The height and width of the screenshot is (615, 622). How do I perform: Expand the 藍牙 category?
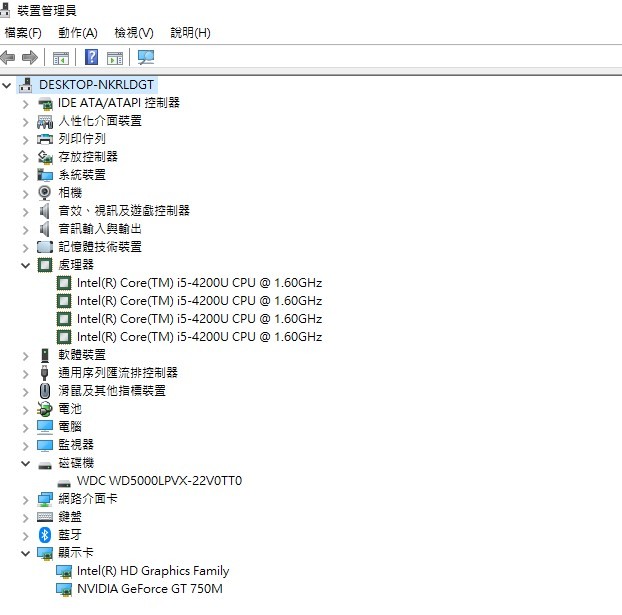pyautogui.click(x=25, y=536)
